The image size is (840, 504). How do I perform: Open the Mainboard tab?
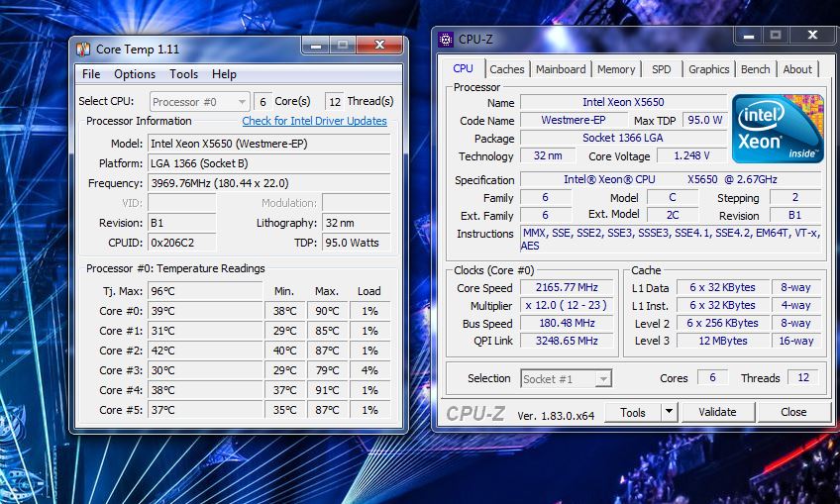click(x=561, y=69)
